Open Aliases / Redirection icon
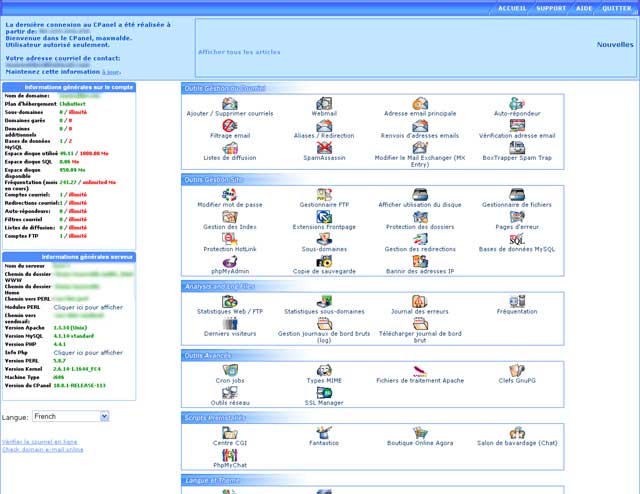The height and width of the screenshot is (494, 640). [x=324, y=126]
